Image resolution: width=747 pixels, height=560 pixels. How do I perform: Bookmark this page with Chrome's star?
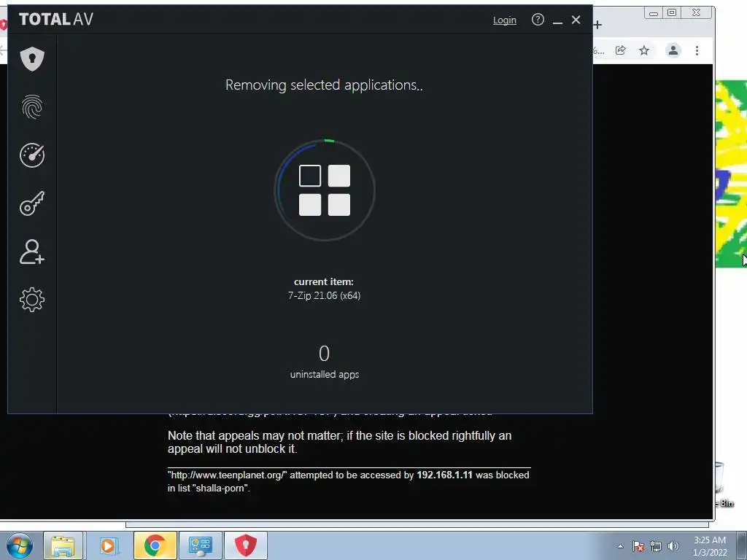(x=644, y=50)
